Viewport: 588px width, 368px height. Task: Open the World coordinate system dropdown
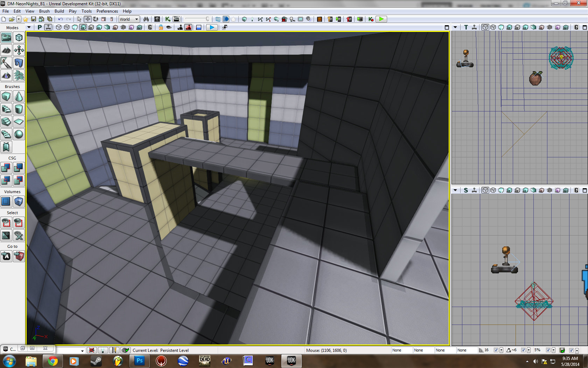(x=129, y=19)
